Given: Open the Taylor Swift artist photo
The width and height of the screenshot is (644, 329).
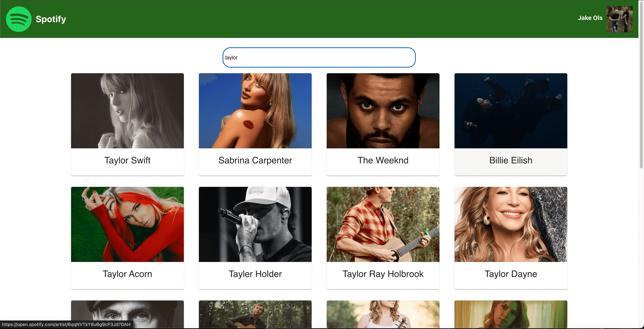Looking at the screenshot, I should tap(127, 111).
